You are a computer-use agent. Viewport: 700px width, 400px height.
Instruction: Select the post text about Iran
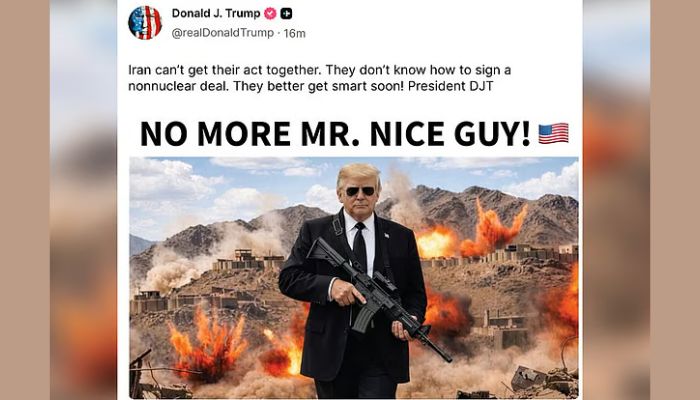click(x=320, y=78)
